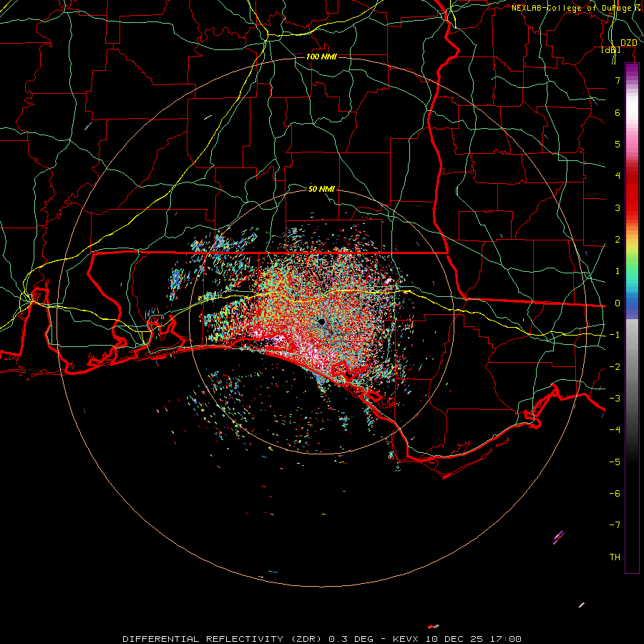Click the '-4' value on color scale
The image size is (644, 644).
click(615, 430)
